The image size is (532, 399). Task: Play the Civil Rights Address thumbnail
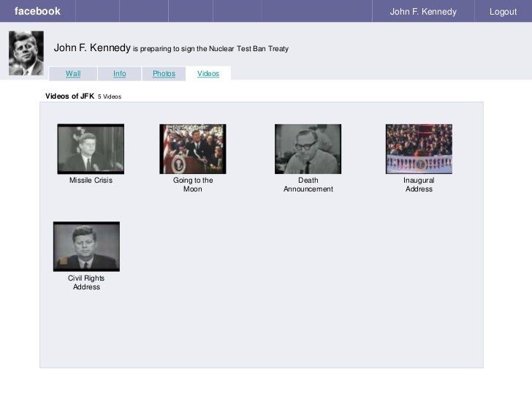[86, 247]
